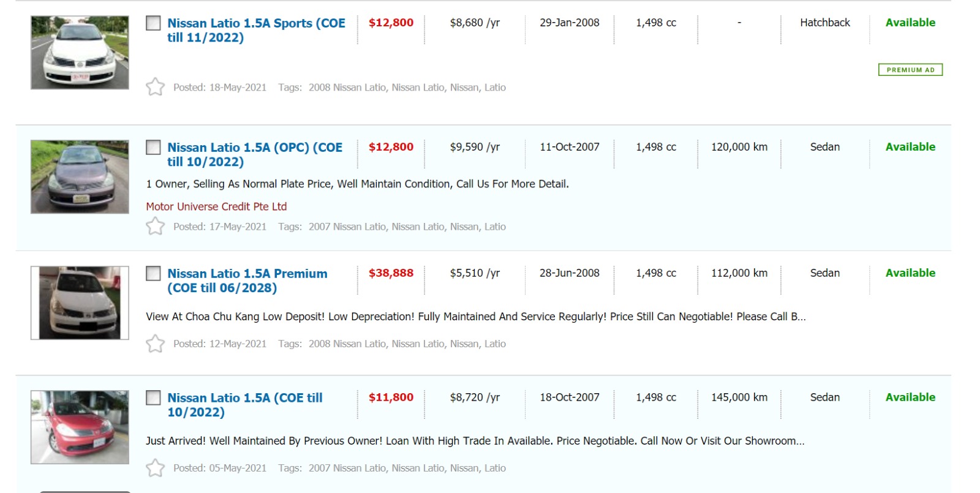
Task: Star the Nissan Latio 1.5A Sports listing
Action: [x=155, y=87]
